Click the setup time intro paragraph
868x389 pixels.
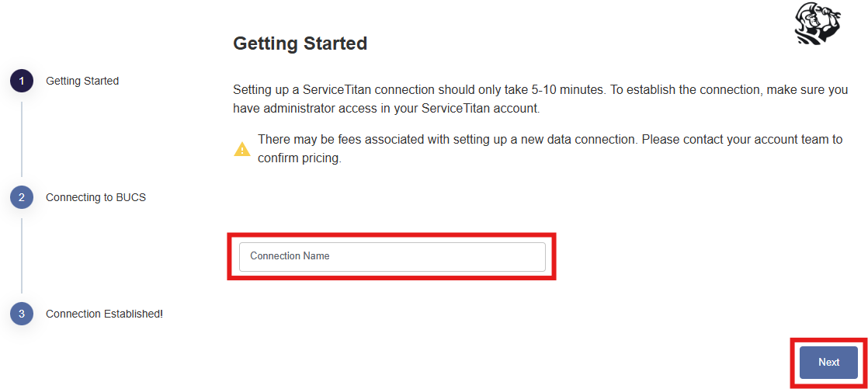pos(541,99)
